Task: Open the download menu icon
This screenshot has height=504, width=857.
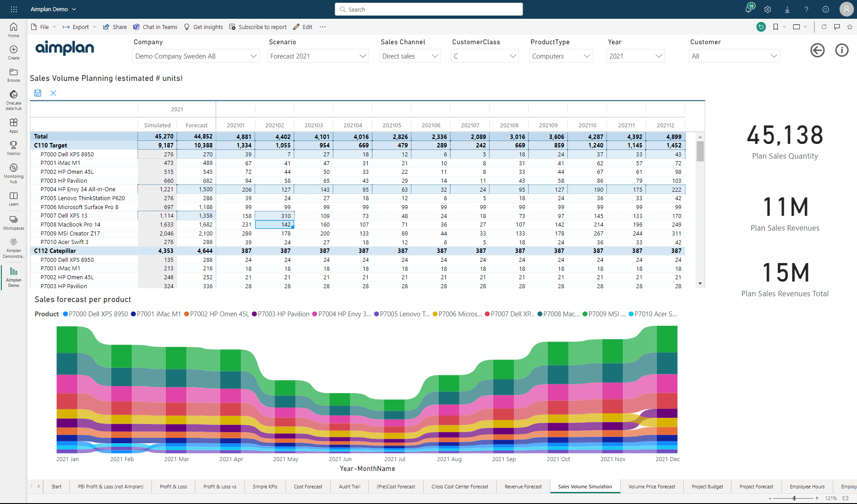Action: tap(787, 9)
